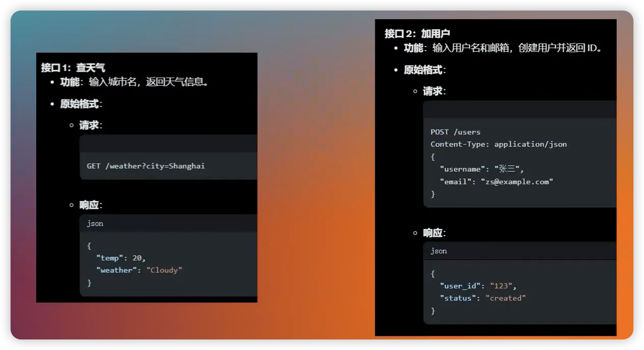Expand the 原始格式 section of 接口2
Viewport: 644px width, 350px height.
coord(423,70)
